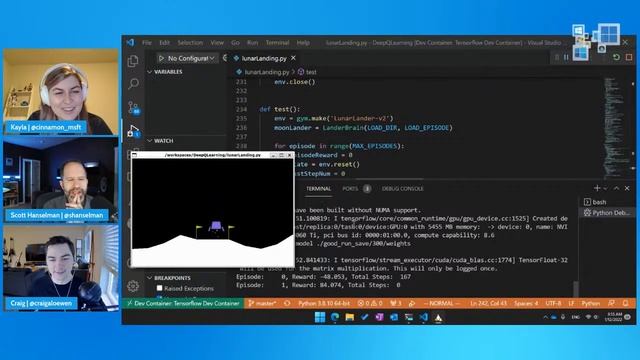The width and height of the screenshot is (640, 360).
Task: Click the VS Code icon in the taskbar
Action: (423, 317)
